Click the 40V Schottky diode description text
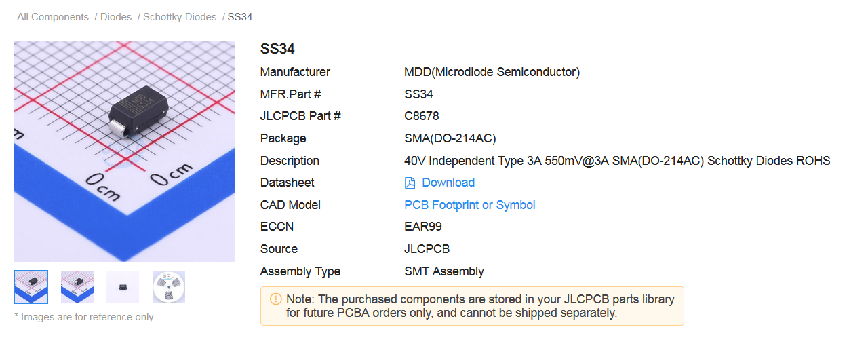The image size is (868, 363). tap(616, 161)
